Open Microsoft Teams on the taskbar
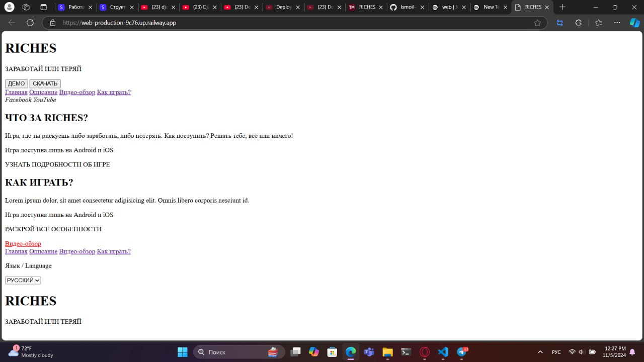644x362 pixels. click(x=369, y=352)
